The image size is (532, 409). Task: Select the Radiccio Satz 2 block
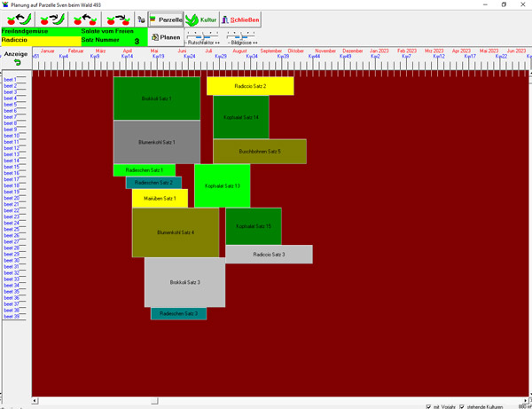[250, 86]
